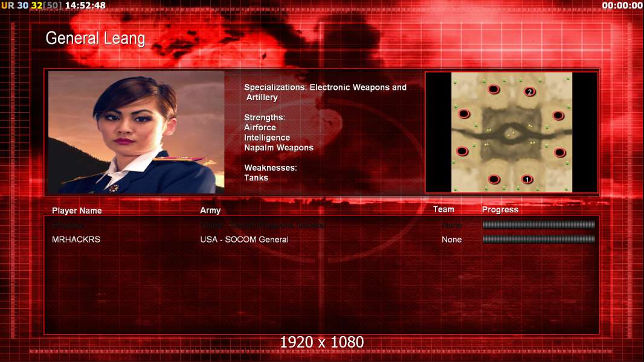The image size is (644, 362).
Task: Click the MRHACKRS loading progress bar
Action: pyautogui.click(x=539, y=239)
